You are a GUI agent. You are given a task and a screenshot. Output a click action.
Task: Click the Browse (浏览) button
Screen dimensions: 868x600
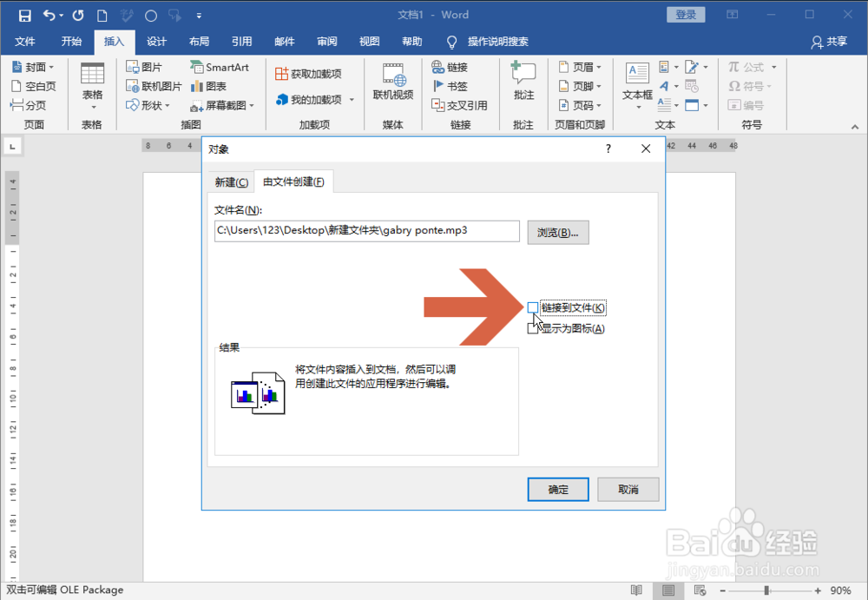point(558,233)
